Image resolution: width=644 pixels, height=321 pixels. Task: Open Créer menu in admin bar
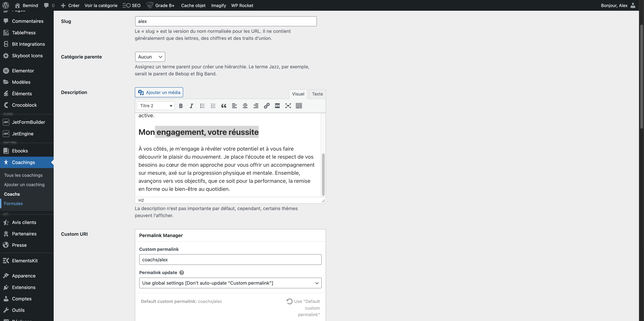(70, 5)
